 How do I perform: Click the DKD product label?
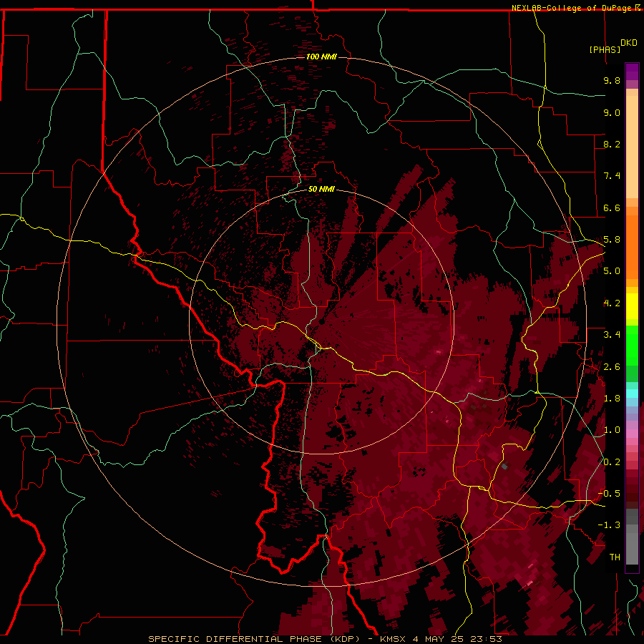tap(629, 43)
